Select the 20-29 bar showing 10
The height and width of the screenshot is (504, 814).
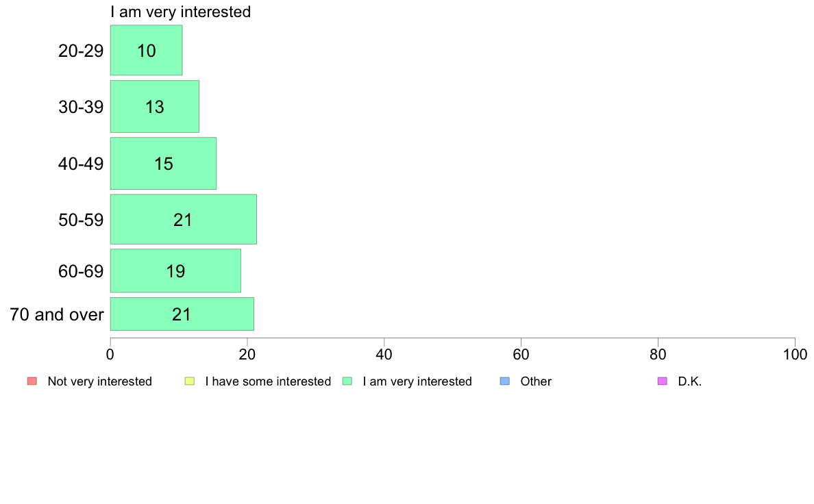(x=146, y=51)
